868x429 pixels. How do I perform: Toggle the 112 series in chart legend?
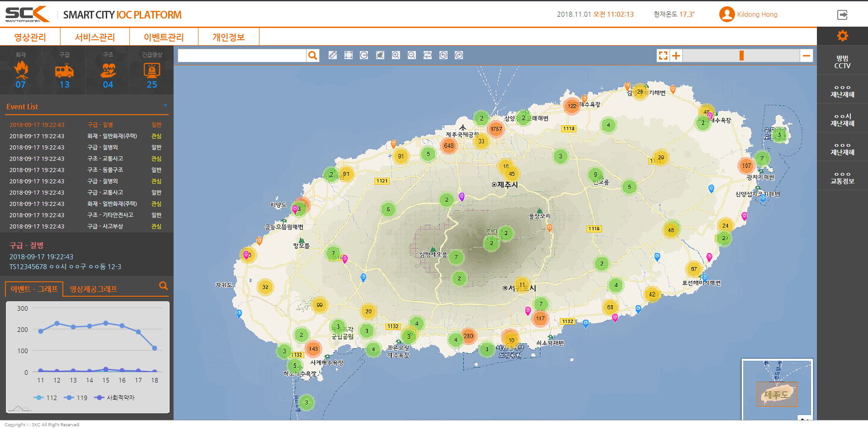pyautogui.click(x=45, y=398)
